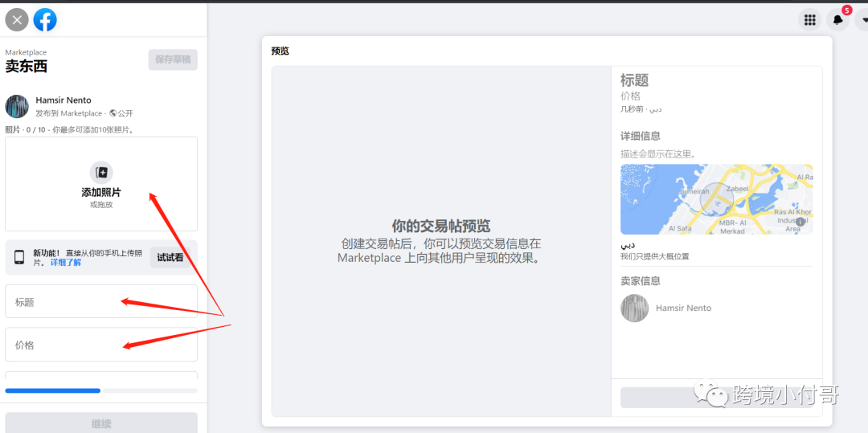Click the map info icon
The height and width of the screenshot is (433, 868).
tap(800, 222)
